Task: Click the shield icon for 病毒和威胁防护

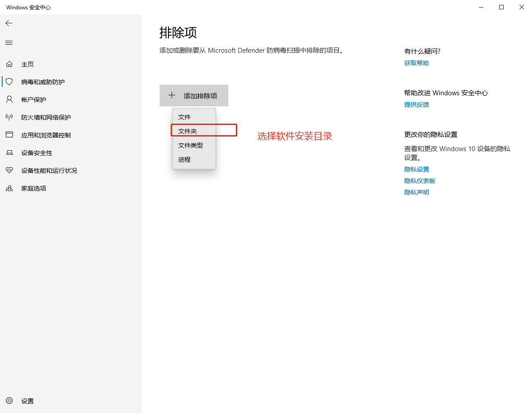Action: click(x=9, y=82)
